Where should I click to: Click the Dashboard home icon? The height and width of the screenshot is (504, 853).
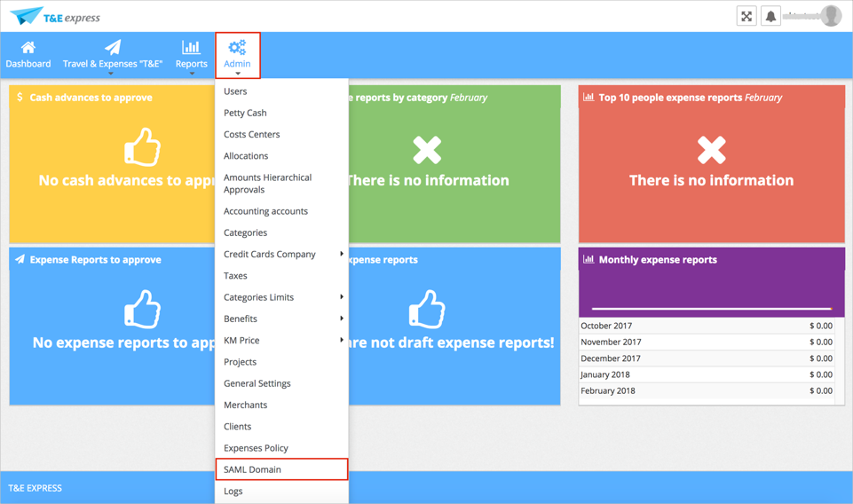click(28, 48)
